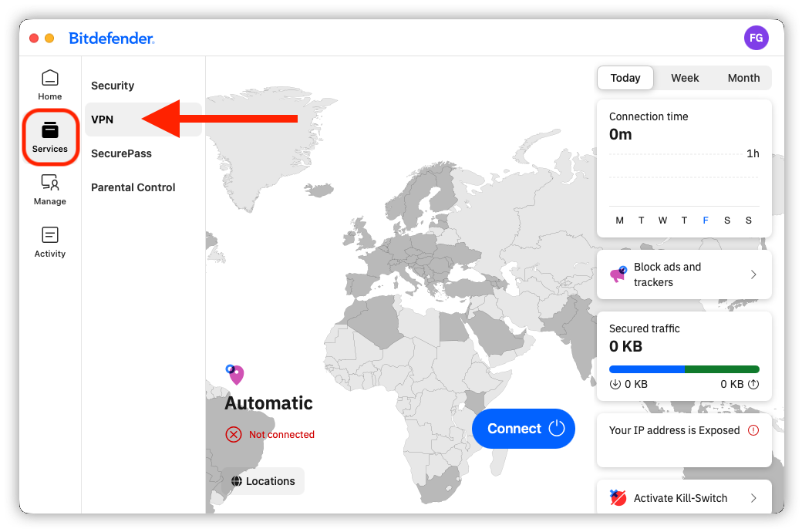Screen dimensions: 802x532
Task: Click the 0m connection time value
Action: (621, 134)
